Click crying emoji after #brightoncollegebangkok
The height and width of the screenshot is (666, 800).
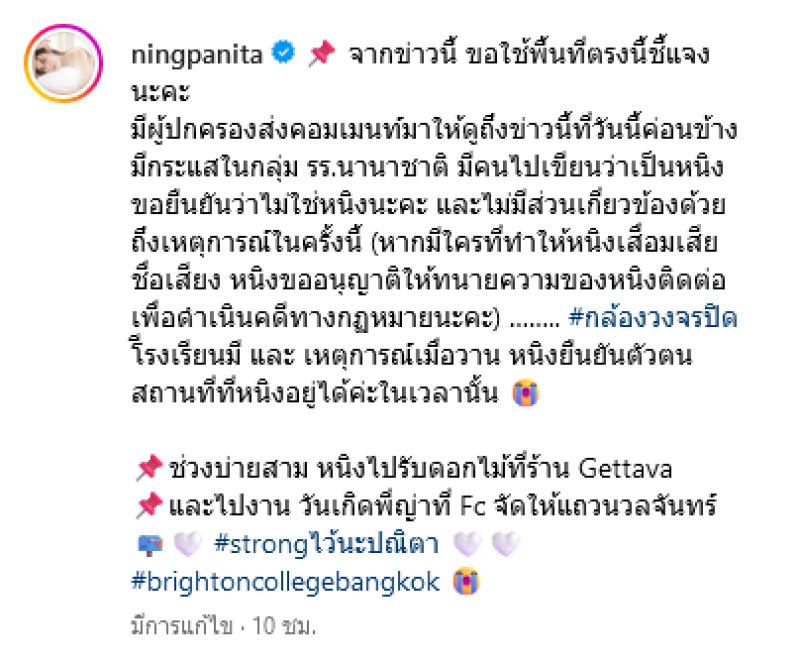coord(467,581)
